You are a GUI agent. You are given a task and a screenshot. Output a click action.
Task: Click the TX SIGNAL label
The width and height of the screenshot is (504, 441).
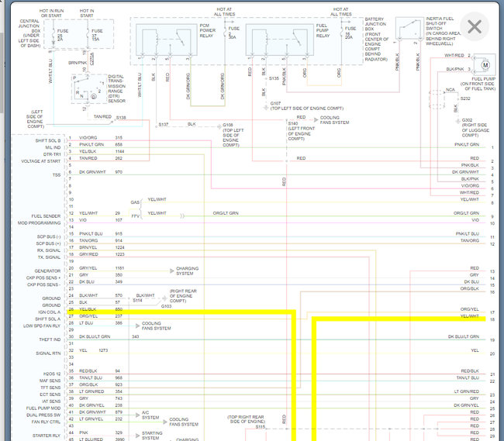49,257
